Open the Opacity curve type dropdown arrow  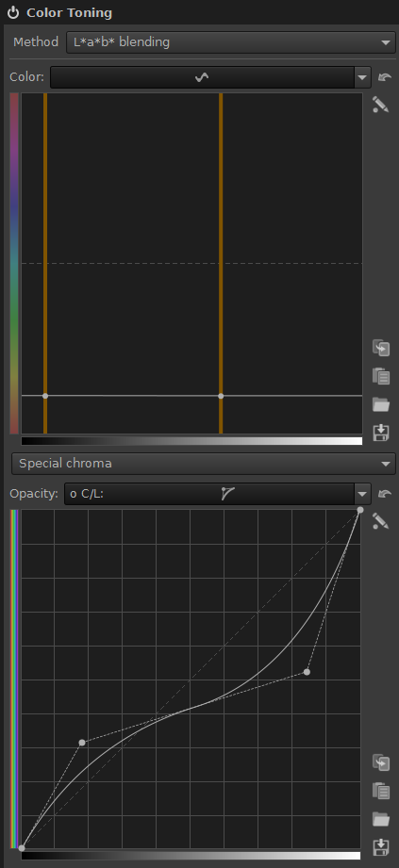pyautogui.click(x=362, y=494)
